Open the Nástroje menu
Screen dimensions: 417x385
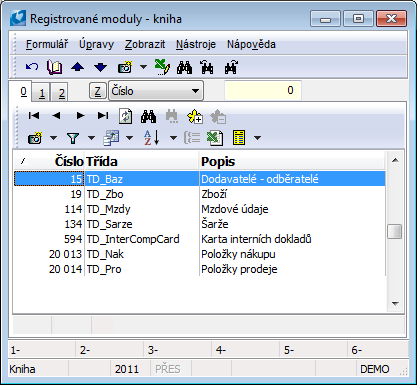point(196,44)
